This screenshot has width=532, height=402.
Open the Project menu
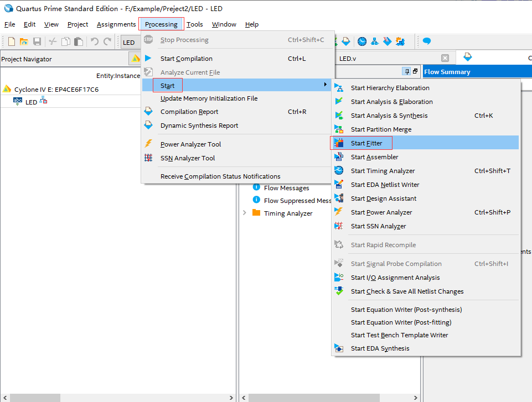tap(78, 24)
